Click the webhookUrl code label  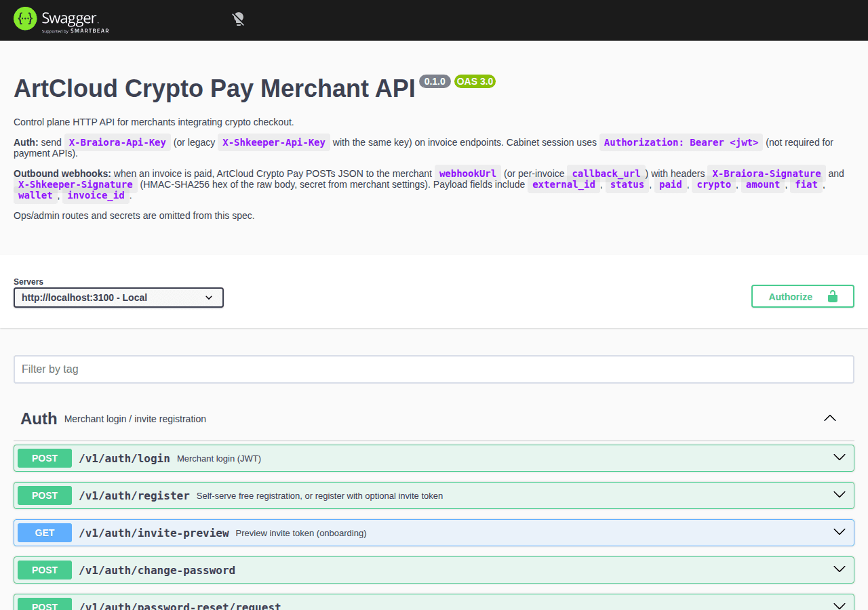click(x=468, y=174)
